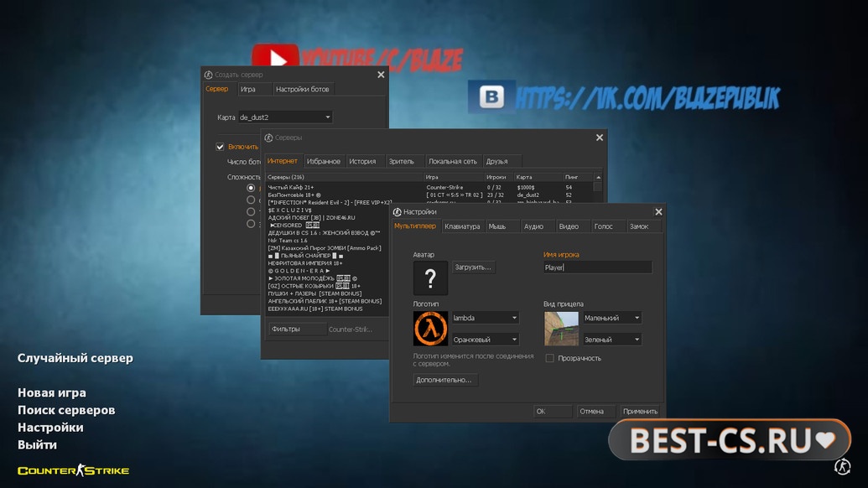
Task: Open the Зеленый crosshair color dropdown
Action: [x=612, y=339]
